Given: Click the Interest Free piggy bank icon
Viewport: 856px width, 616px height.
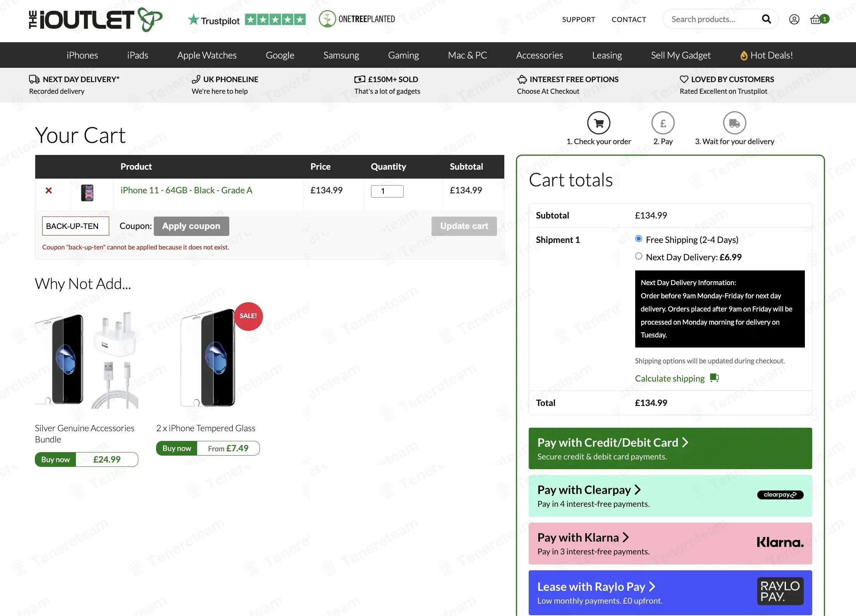Looking at the screenshot, I should 522,79.
